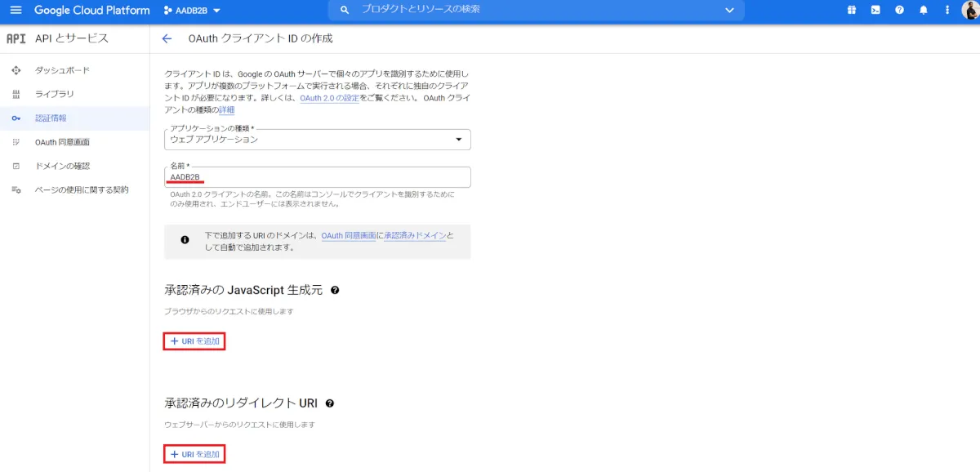
Task: Open the AADB2B project selector dropdown
Action: pyautogui.click(x=192, y=11)
